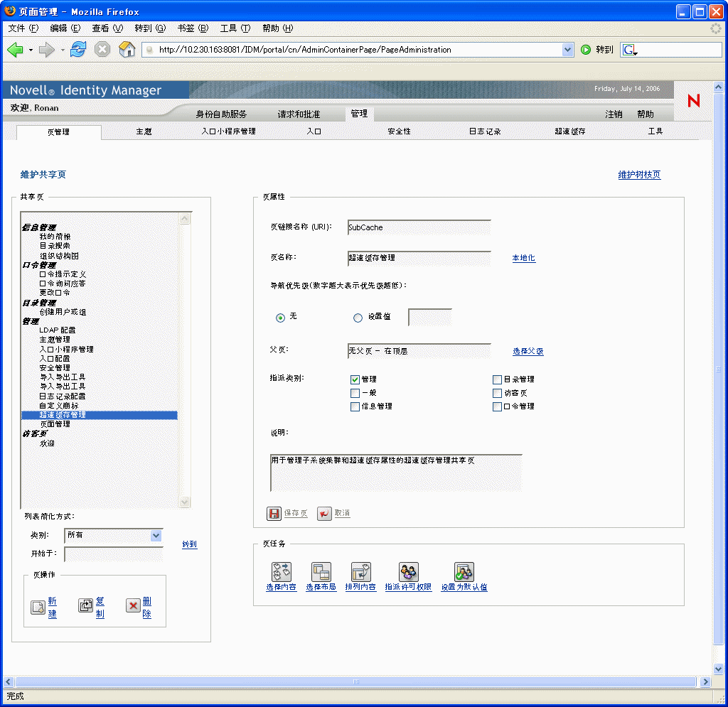Click the 选择布局 (Select Layout) icon

(x=321, y=572)
